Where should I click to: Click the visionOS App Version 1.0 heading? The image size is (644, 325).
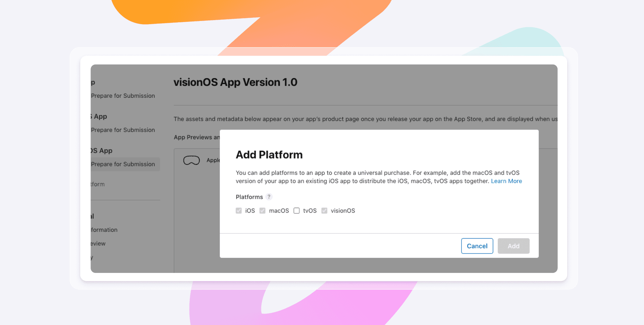click(235, 82)
